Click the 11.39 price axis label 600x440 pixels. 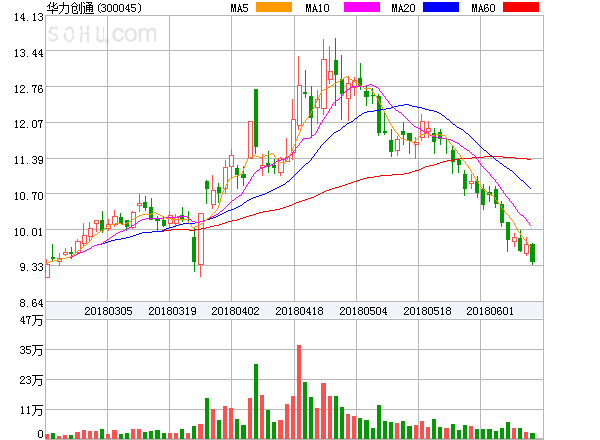click(x=29, y=160)
